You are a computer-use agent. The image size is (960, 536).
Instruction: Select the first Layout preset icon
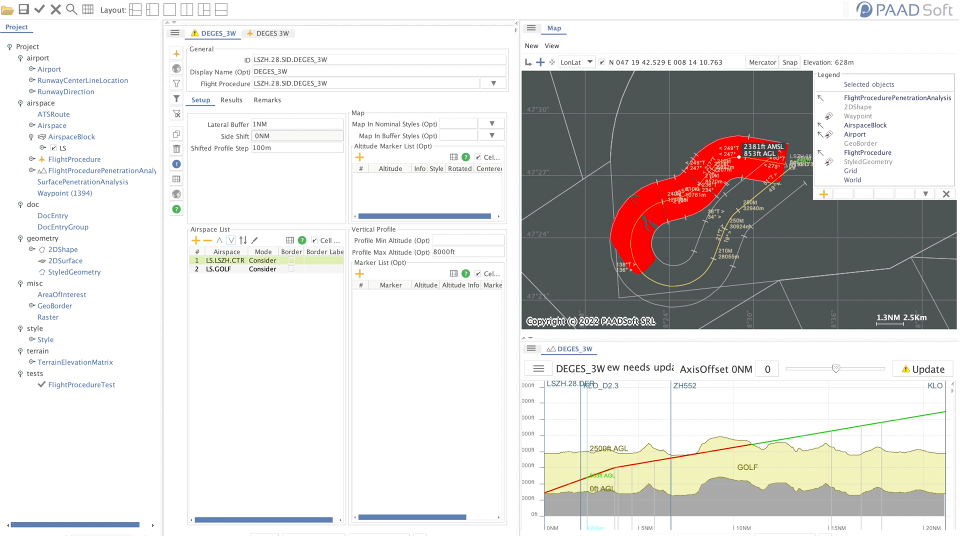136,9
